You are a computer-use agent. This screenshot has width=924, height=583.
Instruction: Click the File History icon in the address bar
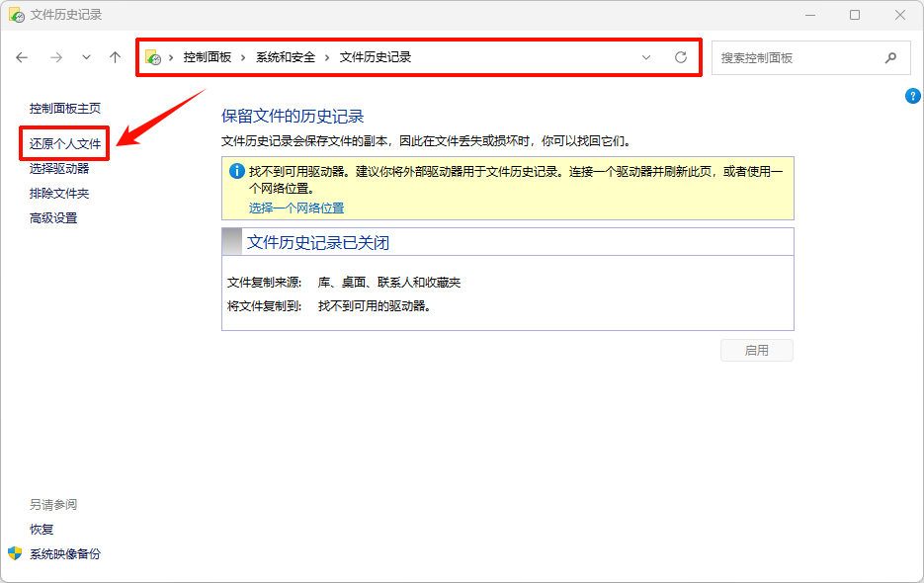click(x=155, y=57)
